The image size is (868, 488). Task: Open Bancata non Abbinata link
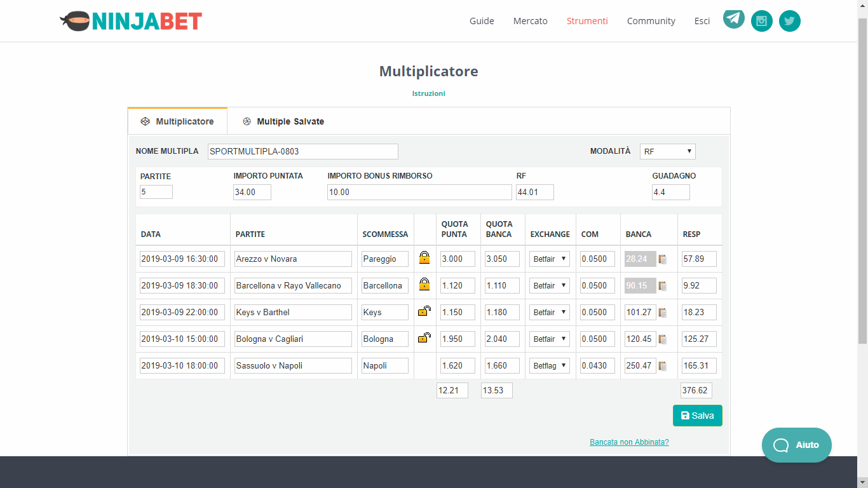coord(629,442)
